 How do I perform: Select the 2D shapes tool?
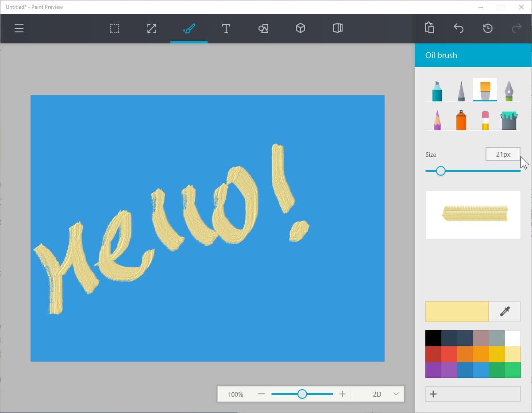tap(263, 28)
